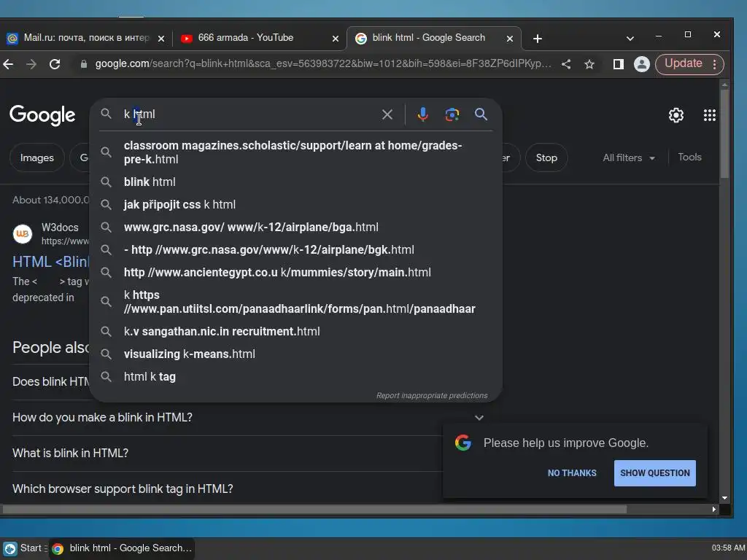The height and width of the screenshot is (560, 747).
Task: Close the Google Search tab
Action: [510, 39]
